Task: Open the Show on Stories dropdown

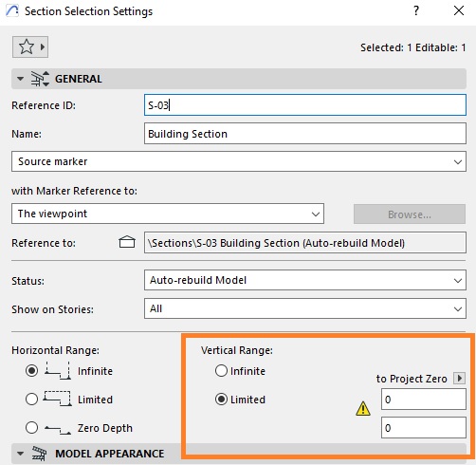Action: coord(305,308)
